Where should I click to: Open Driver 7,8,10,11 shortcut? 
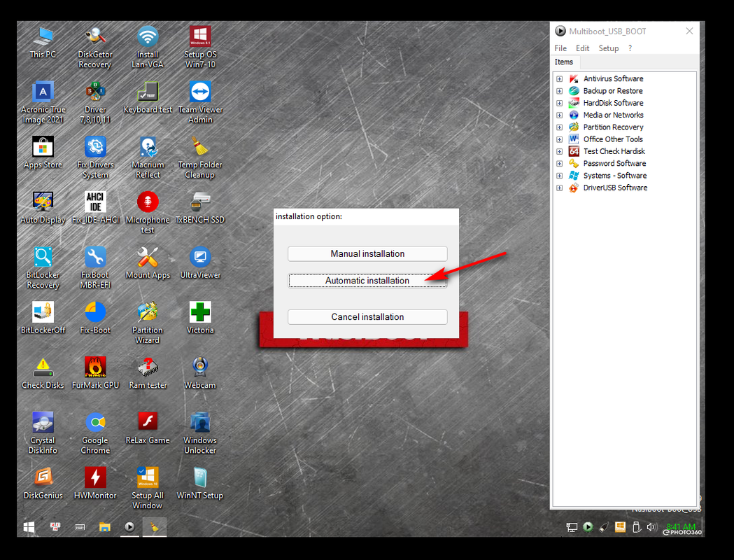click(95, 102)
